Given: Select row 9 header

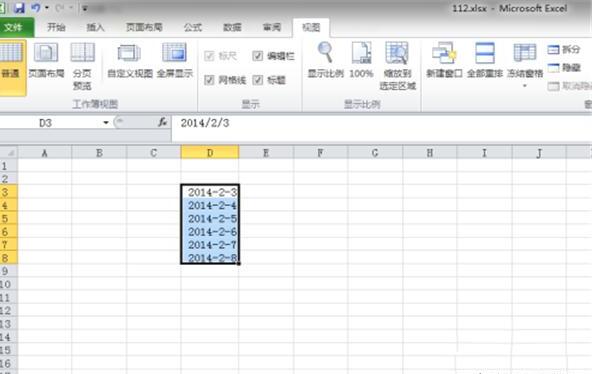Looking at the screenshot, I should point(9,271).
